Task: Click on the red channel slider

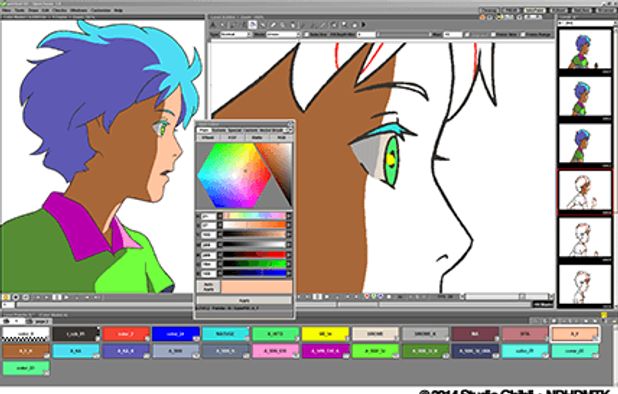Action: pos(255,255)
